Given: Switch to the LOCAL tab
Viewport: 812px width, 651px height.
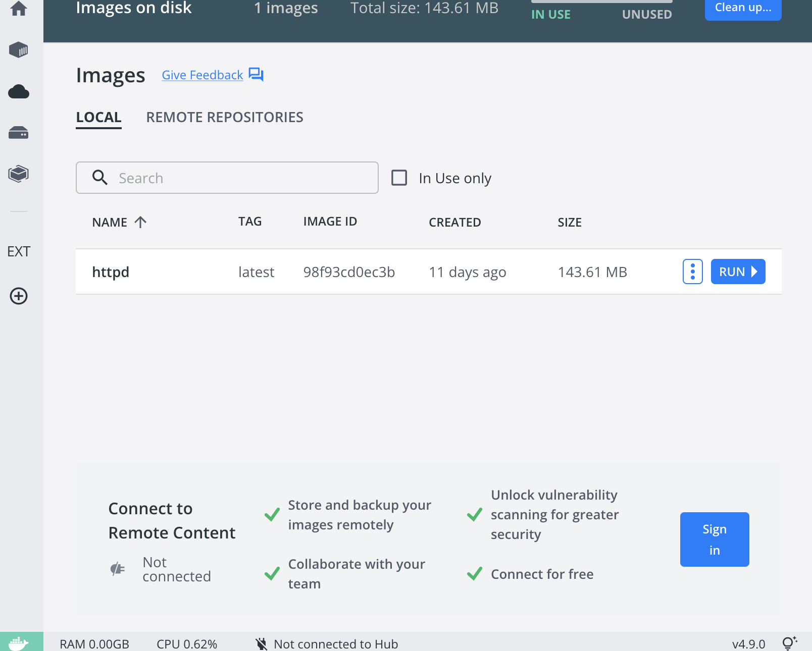Looking at the screenshot, I should coord(99,118).
